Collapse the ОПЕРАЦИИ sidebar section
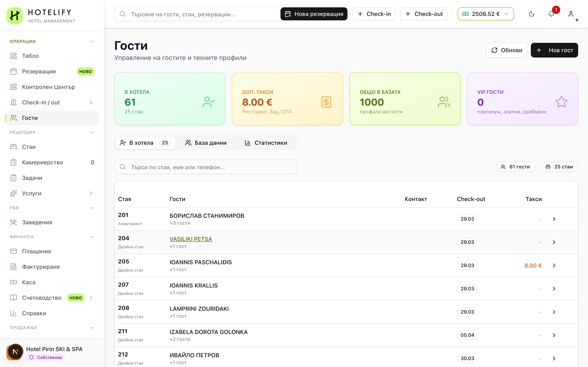 pyautogui.click(x=92, y=42)
